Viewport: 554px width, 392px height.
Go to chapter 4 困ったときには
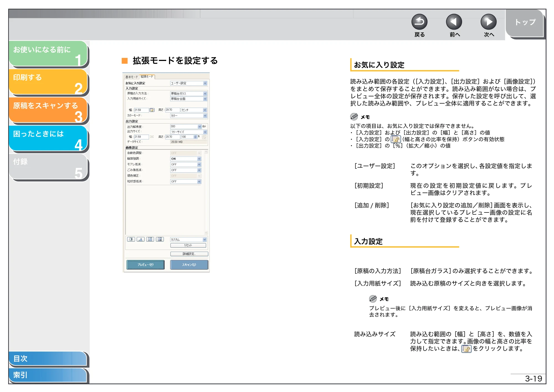pos(48,138)
